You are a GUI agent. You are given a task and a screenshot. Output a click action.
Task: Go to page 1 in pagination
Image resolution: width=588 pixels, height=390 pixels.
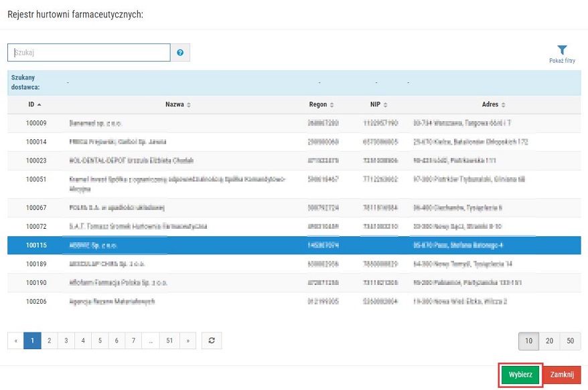[32, 340]
